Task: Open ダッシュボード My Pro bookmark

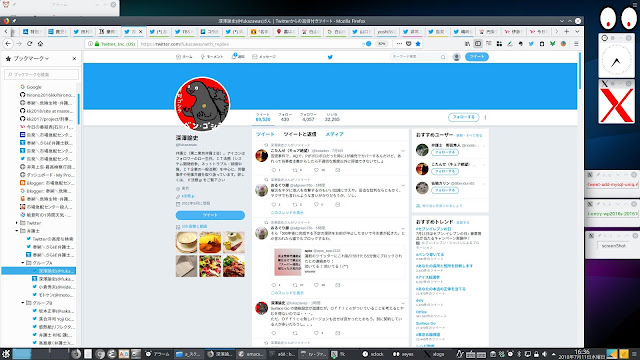Action: click(47, 175)
